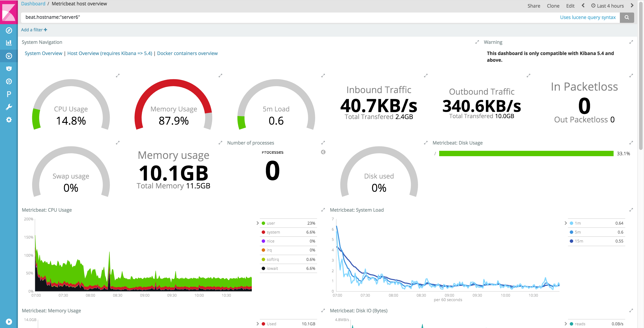Click the processes panel back arrow

pyautogui.click(x=323, y=152)
